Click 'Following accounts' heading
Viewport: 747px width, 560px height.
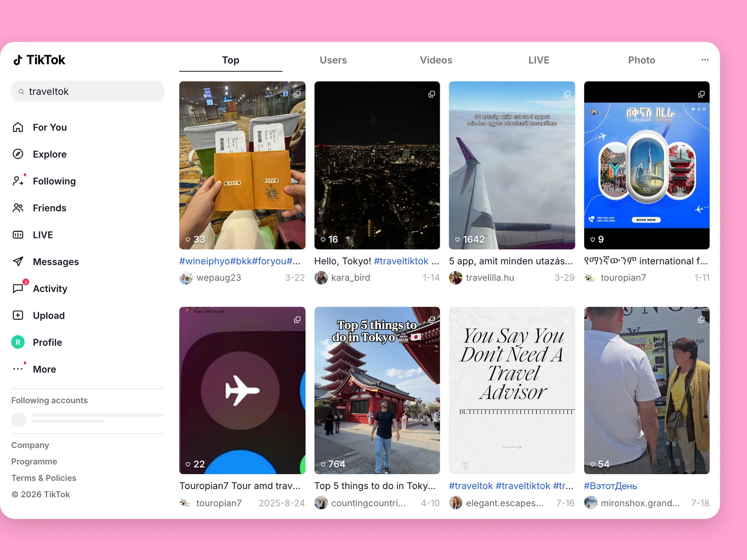49,400
